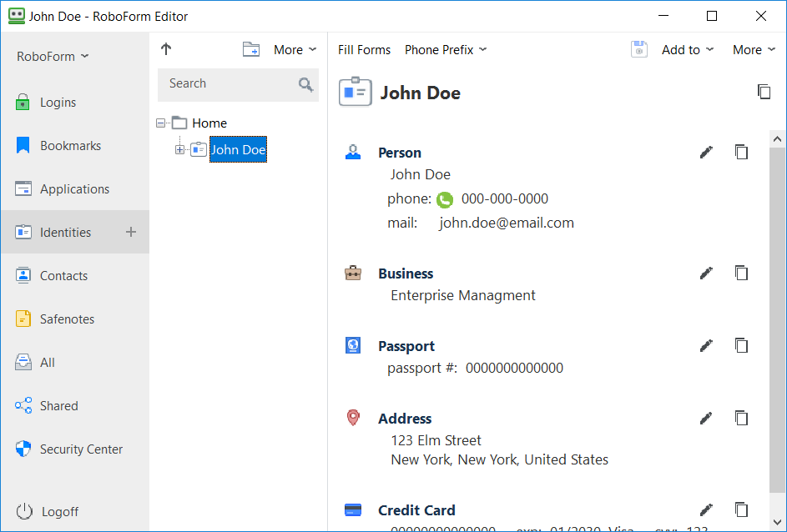Edit the Business section
Image resolution: width=787 pixels, height=532 pixels.
706,273
